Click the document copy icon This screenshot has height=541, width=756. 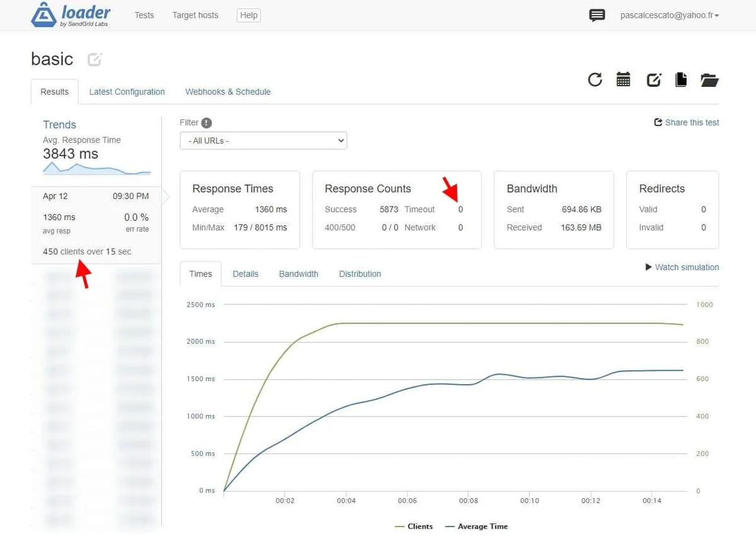click(x=680, y=79)
